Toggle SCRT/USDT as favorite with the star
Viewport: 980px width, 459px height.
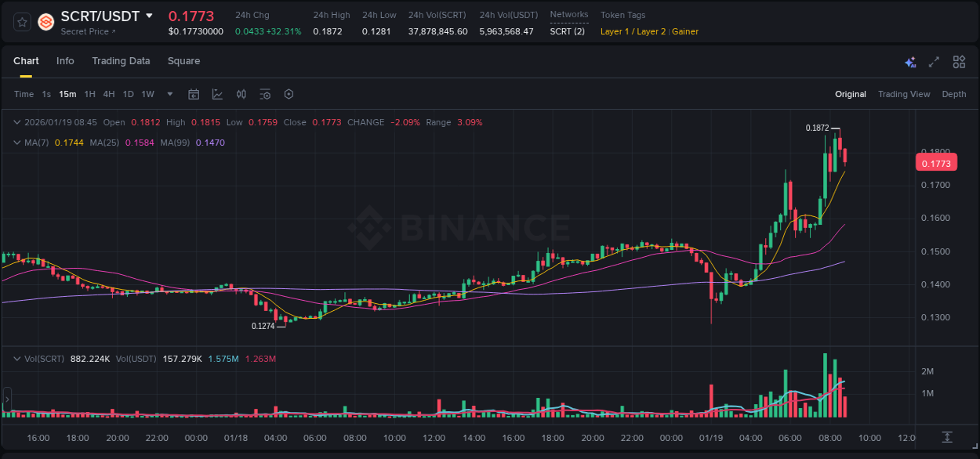pos(22,21)
